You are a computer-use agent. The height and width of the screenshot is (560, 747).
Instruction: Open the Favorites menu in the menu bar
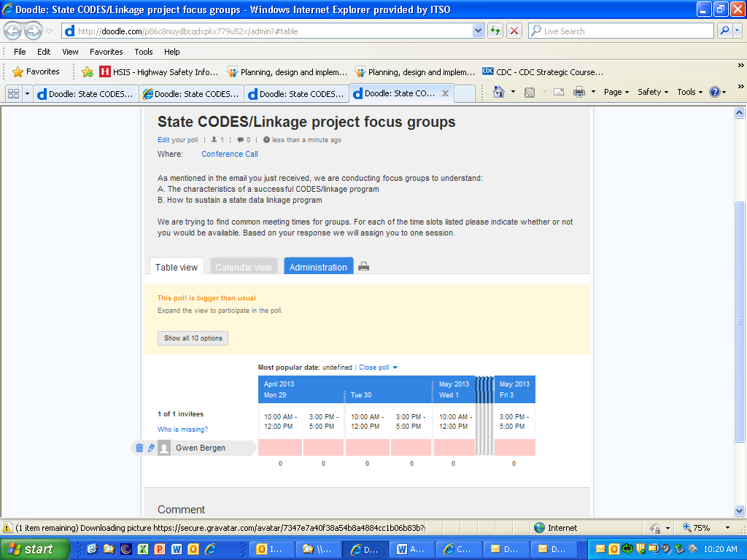[107, 52]
